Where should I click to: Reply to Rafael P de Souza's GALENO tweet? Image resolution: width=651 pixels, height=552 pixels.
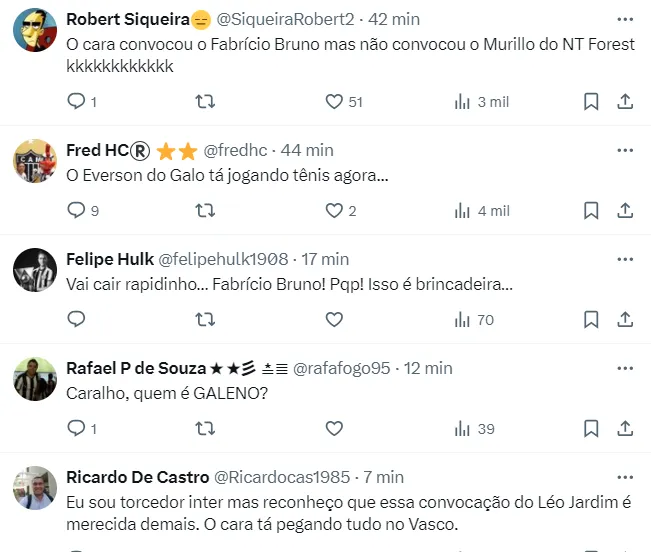click(76, 428)
